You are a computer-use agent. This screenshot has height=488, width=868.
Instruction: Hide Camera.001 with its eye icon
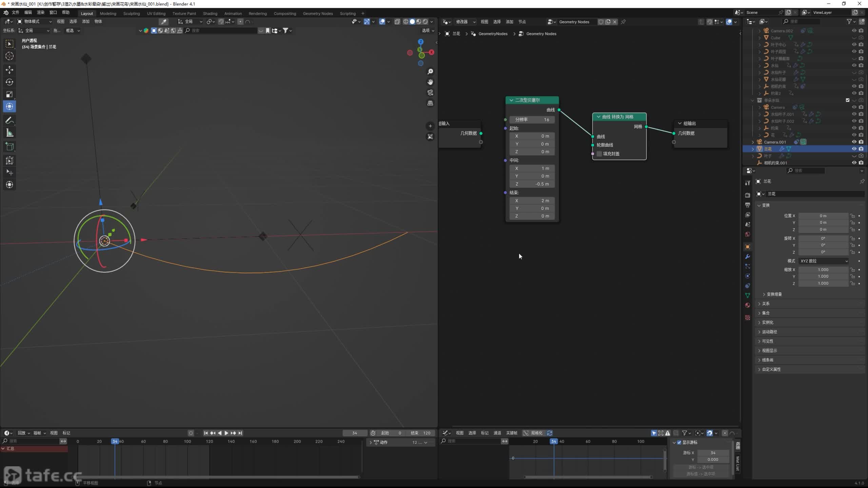pyautogui.click(x=854, y=142)
